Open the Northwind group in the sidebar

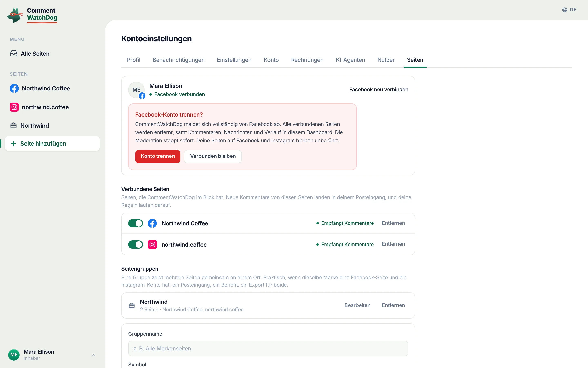(x=52, y=126)
